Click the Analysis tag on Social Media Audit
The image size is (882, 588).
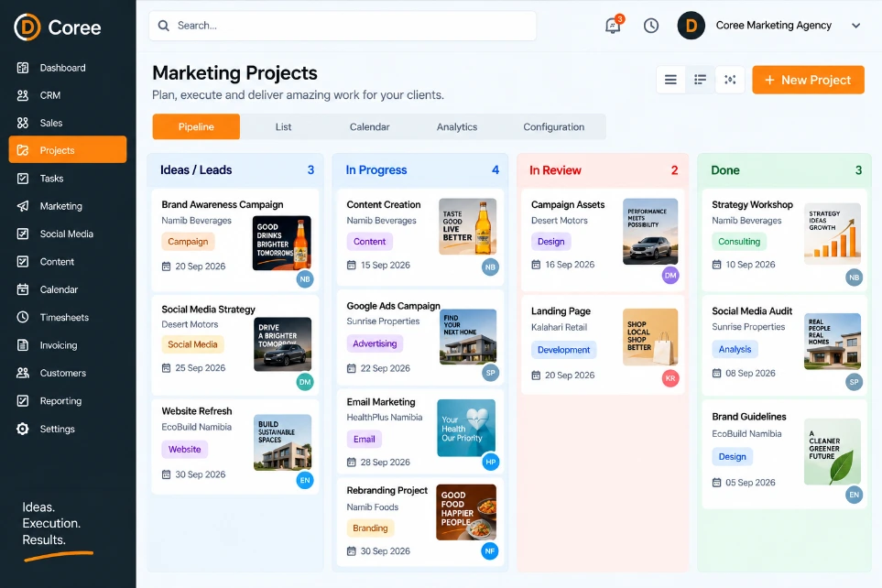point(735,349)
